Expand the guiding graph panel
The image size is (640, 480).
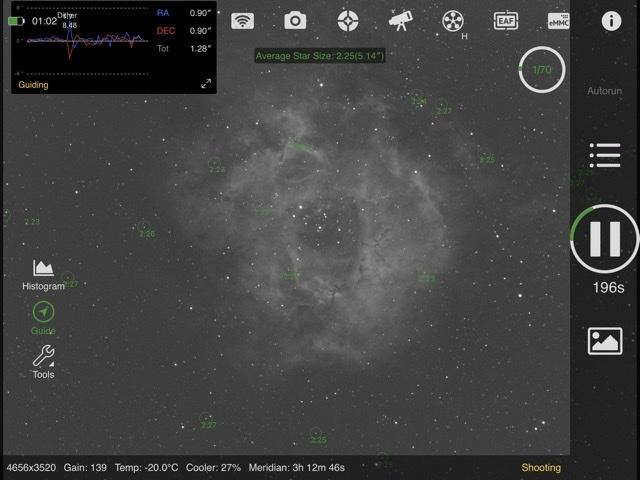206,84
